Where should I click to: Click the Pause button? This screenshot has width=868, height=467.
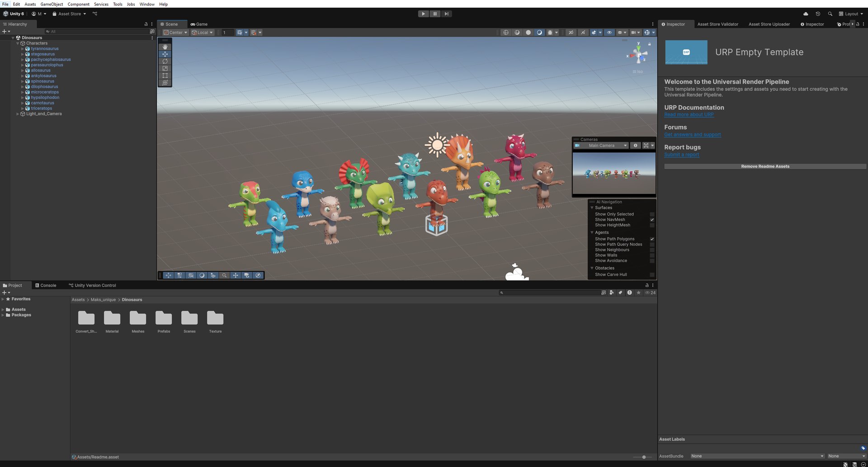(x=435, y=14)
